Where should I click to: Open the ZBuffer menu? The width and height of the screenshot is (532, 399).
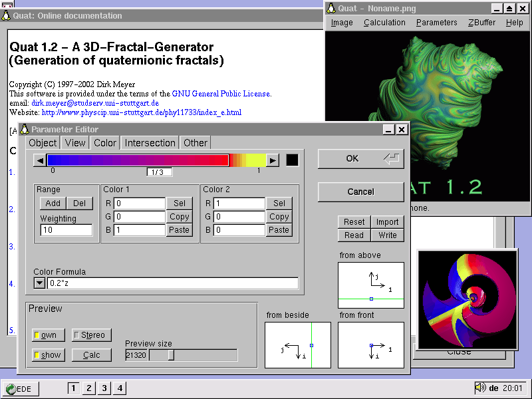[x=481, y=22]
